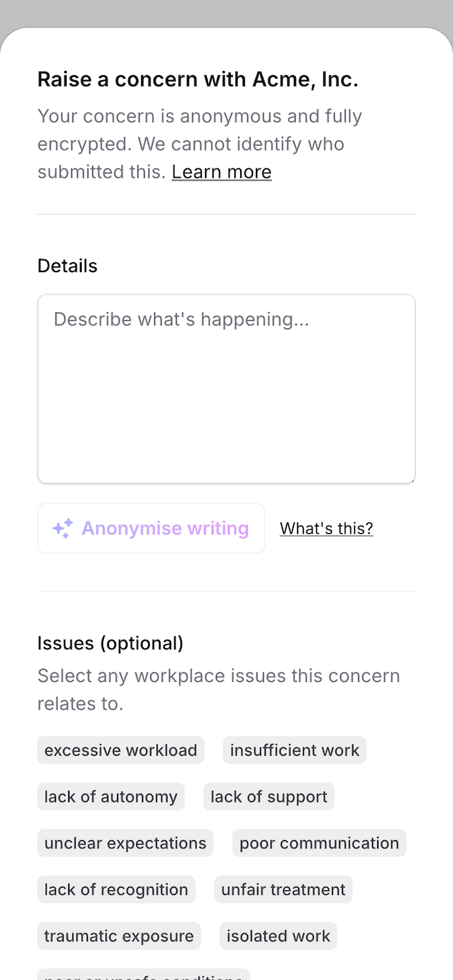Open the Learn more link
This screenshot has height=980, width=453.
[x=221, y=172]
